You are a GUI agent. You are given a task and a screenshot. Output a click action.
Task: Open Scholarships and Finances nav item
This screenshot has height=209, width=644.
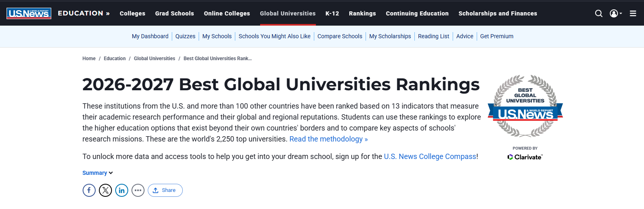click(x=498, y=13)
